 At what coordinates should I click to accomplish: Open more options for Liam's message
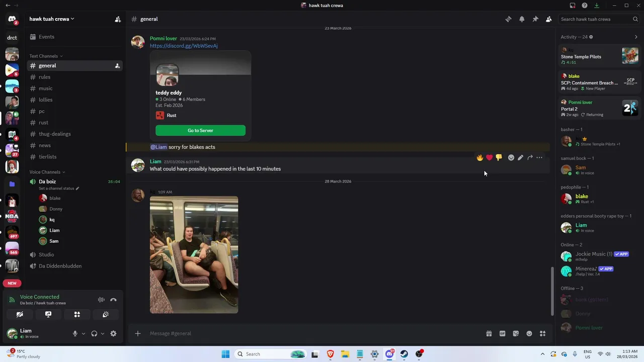click(539, 157)
